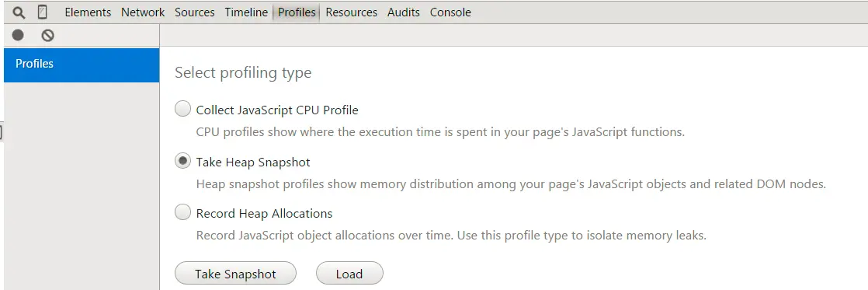Switch to the Resources tab
Screen dimensions: 868x290
point(352,12)
